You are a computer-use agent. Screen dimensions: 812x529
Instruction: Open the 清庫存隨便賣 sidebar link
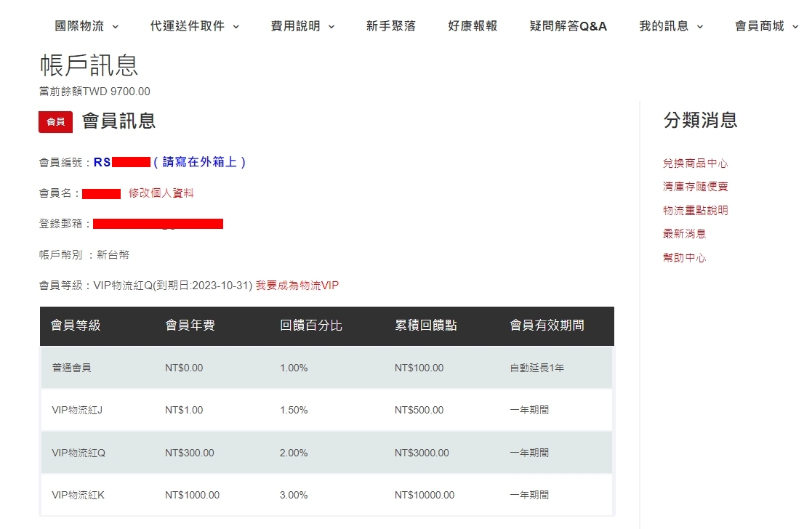point(695,187)
